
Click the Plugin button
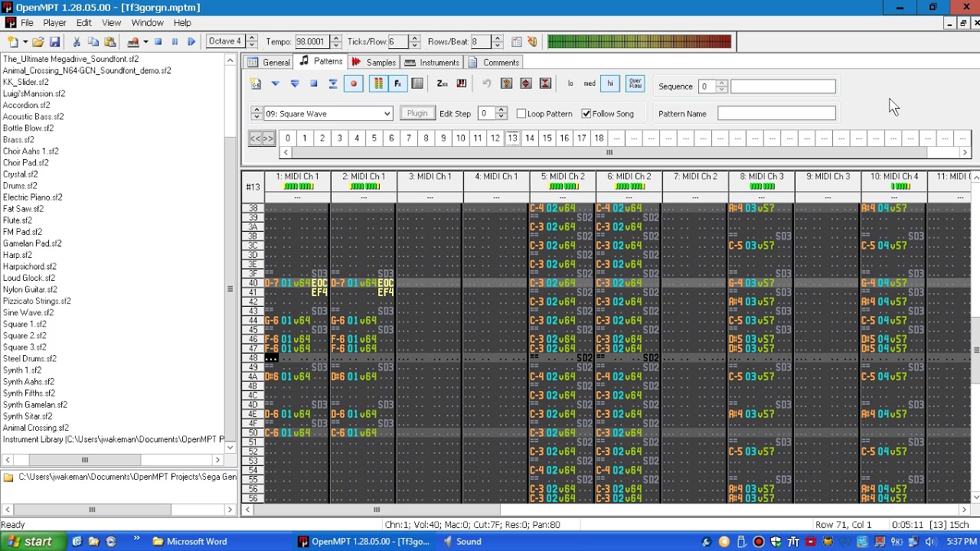[417, 113]
